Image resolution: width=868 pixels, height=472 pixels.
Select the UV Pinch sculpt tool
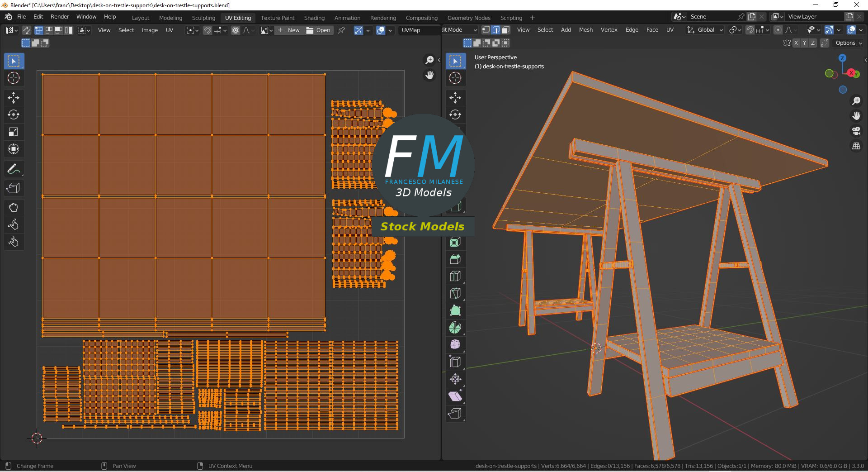pyautogui.click(x=14, y=242)
